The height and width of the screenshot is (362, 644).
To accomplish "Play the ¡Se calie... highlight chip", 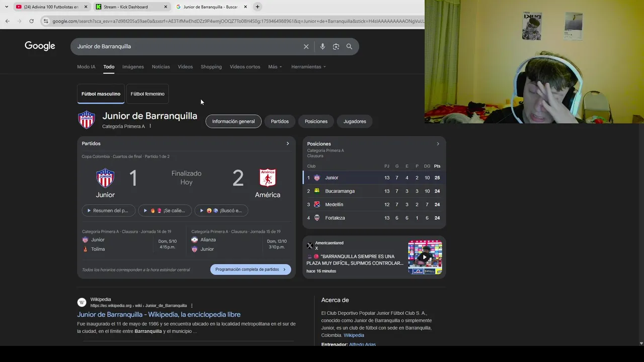I will 165,211.
